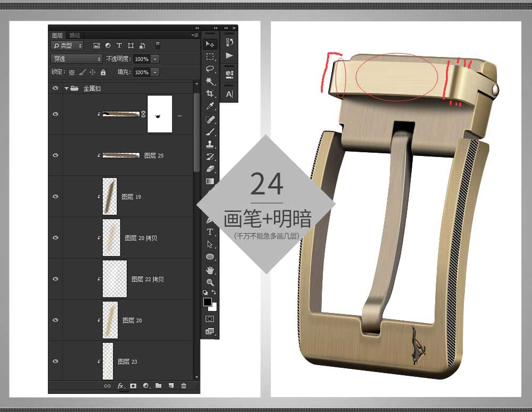Select the Horizontal Type tool
Image resolution: width=532 pixels, height=412 pixels.
pos(210,232)
